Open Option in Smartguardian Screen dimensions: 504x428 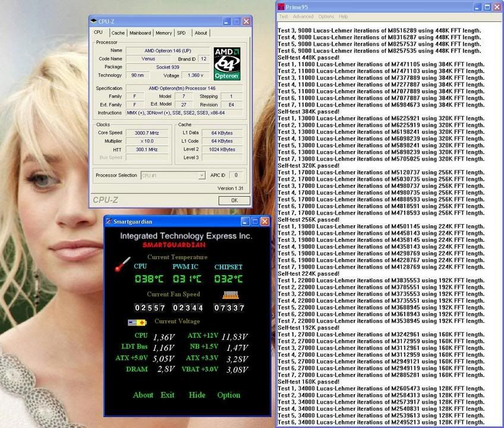(229, 395)
